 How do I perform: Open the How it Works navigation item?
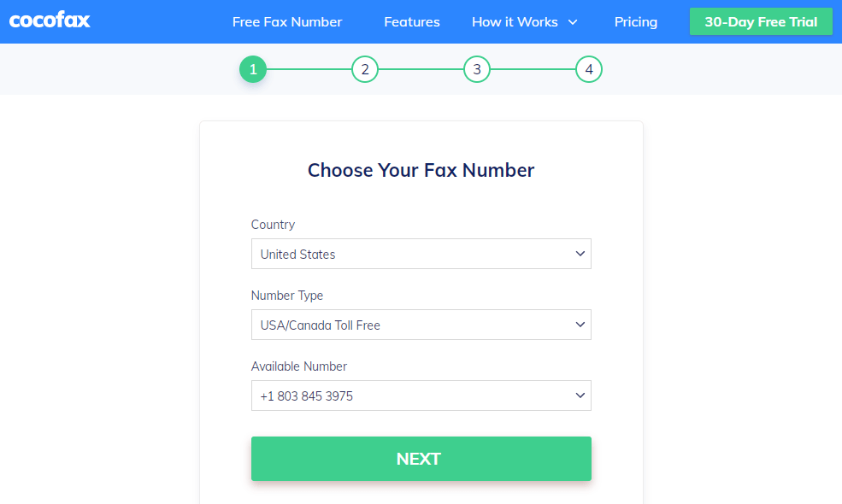pyautogui.click(x=515, y=22)
